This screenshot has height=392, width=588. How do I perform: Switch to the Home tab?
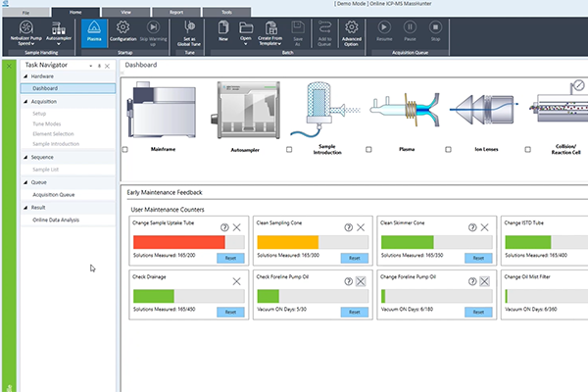[75, 12]
